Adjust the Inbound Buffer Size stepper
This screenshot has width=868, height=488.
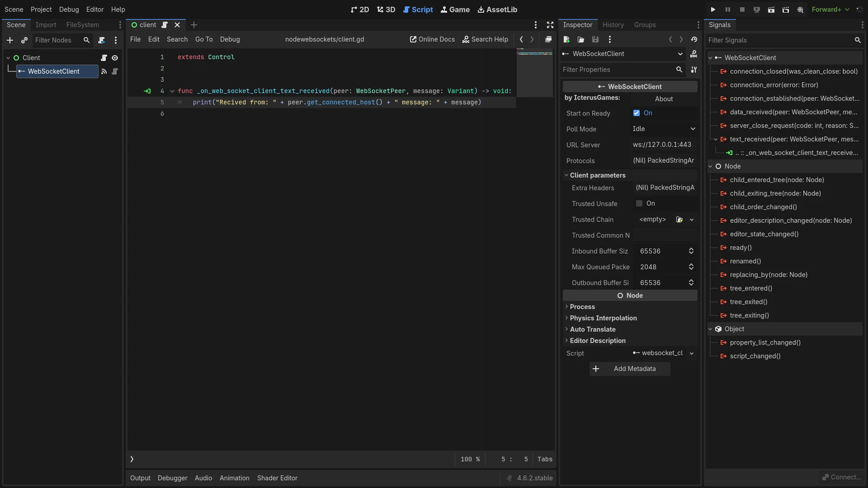(x=691, y=251)
